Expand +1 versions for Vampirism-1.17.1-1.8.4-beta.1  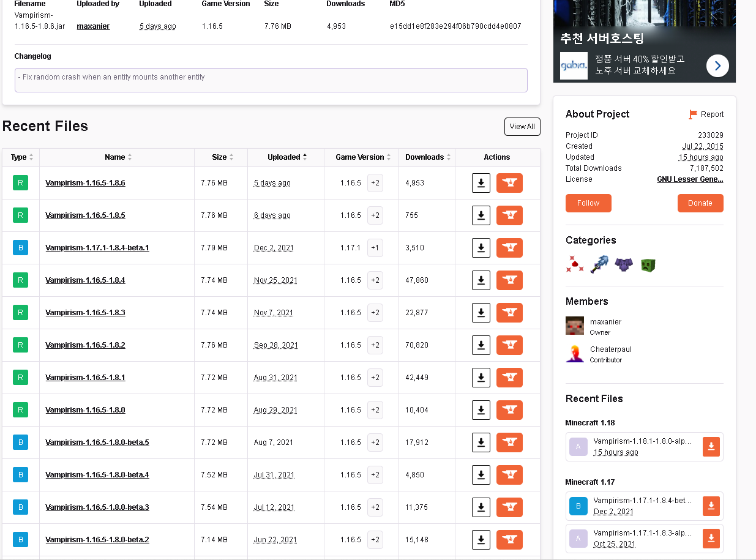pos(375,248)
